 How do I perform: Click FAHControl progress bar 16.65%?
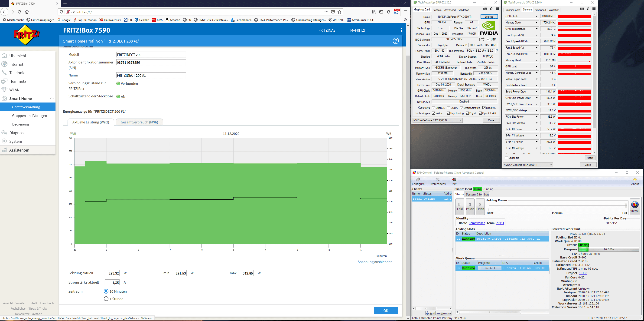click(x=608, y=249)
